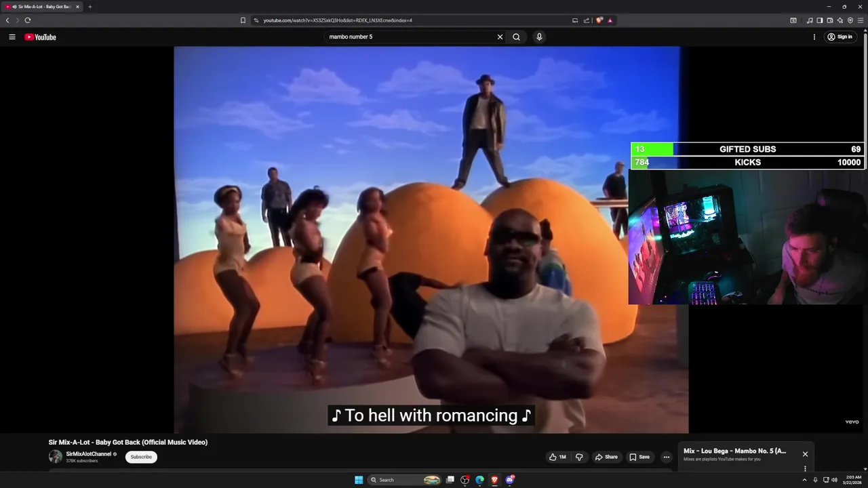Click the YouTube search magnifier button
868x488 pixels.
(516, 37)
